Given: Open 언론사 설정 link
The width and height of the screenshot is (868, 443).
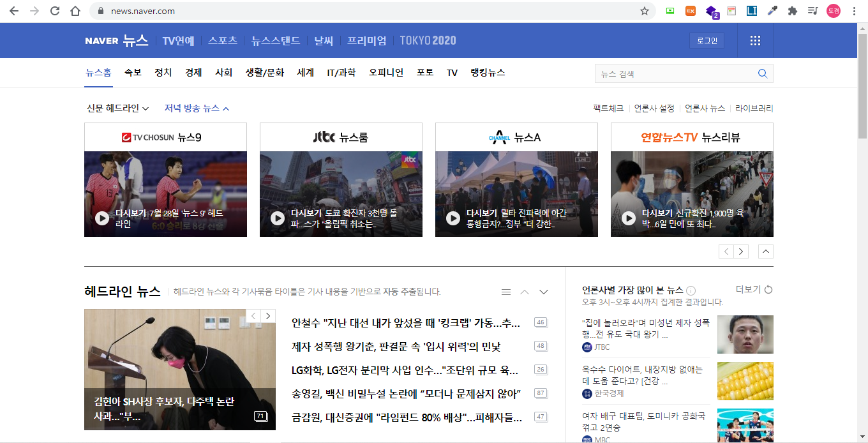Looking at the screenshot, I should click(654, 109).
